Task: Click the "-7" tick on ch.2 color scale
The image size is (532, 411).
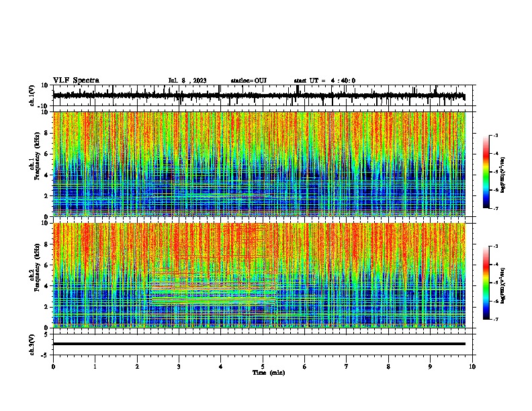Action: pyautogui.click(x=495, y=319)
